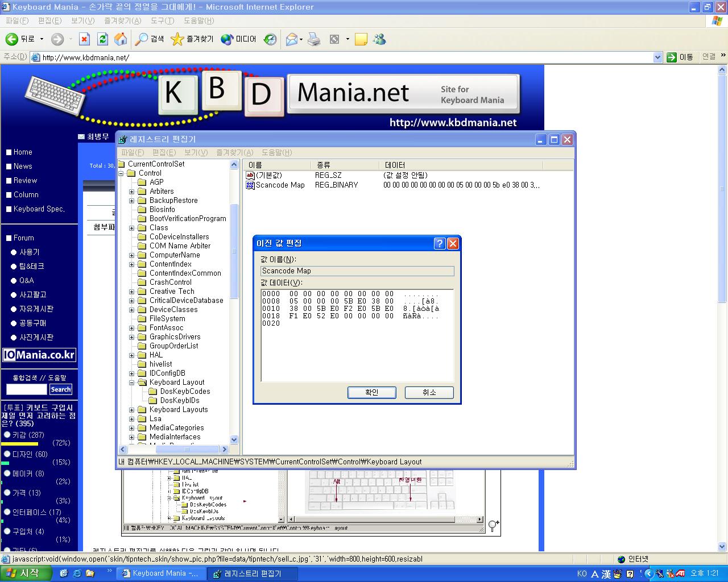Click the yellow note icon in IE toolbar
728x582 pixels.
tap(361, 39)
